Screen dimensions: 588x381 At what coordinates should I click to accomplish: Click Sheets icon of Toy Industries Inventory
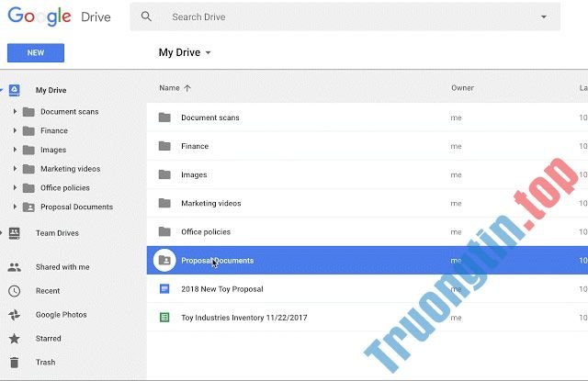point(164,318)
